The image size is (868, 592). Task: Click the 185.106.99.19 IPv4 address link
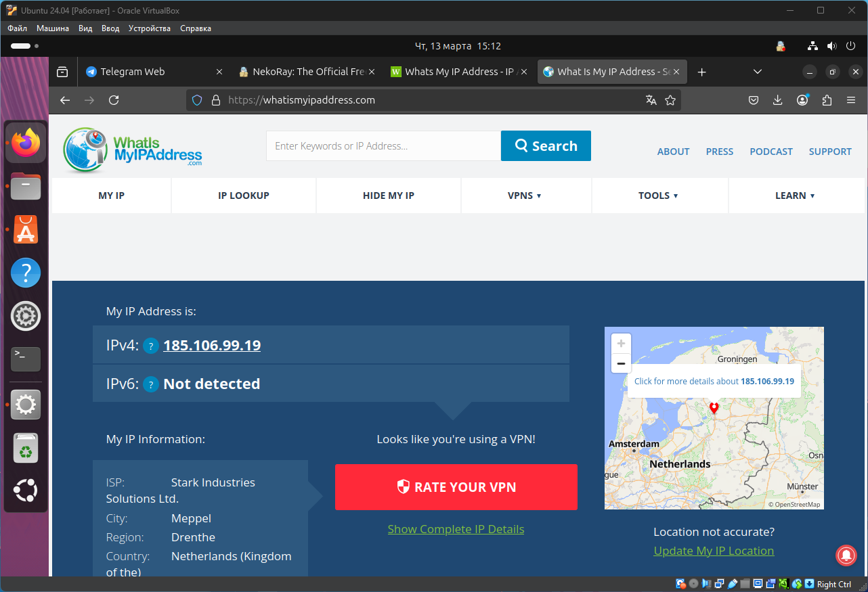[212, 346]
